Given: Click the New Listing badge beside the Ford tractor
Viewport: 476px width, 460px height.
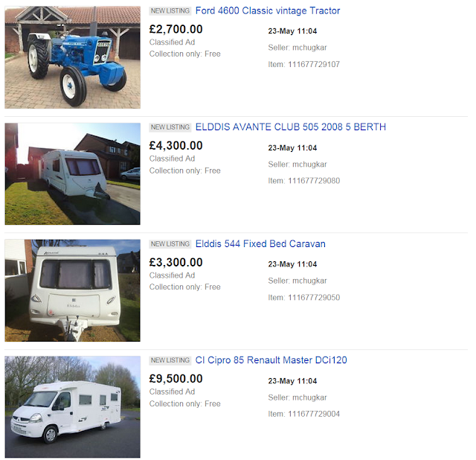Looking at the screenshot, I should [170, 11].
